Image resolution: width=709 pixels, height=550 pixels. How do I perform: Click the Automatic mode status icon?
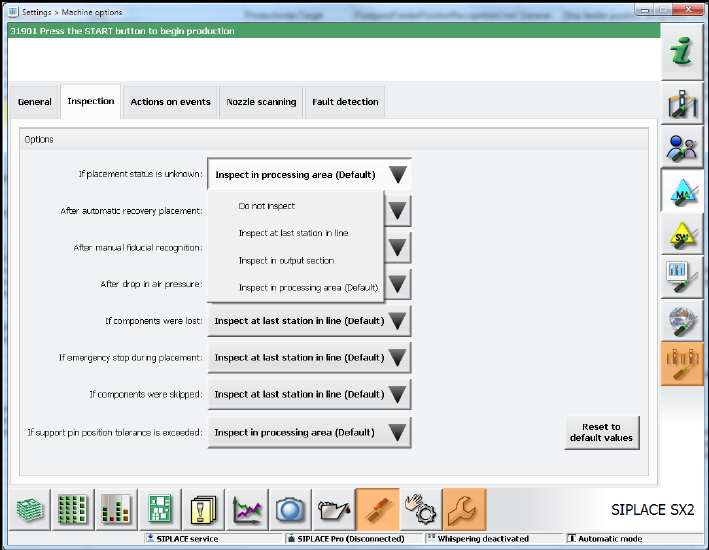572,538
